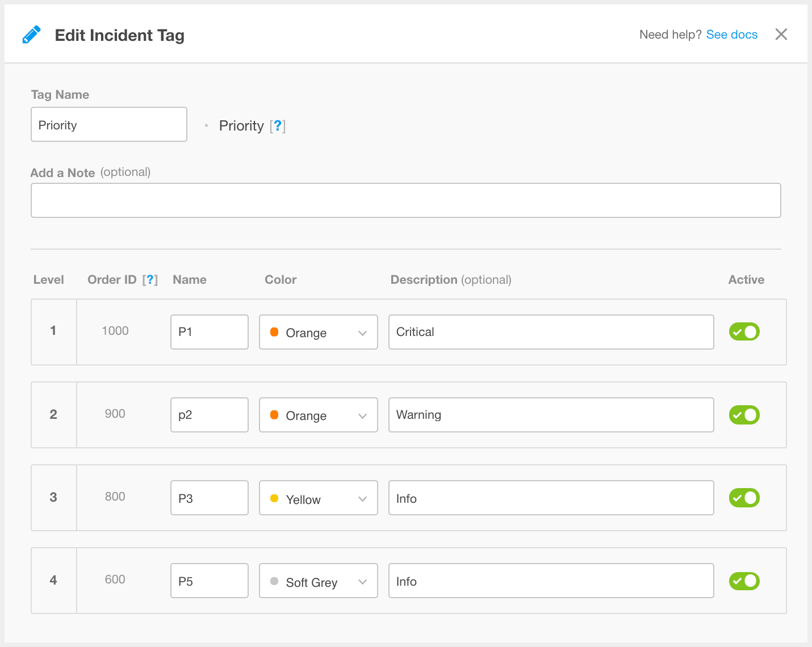
Task: Open the P1 Orange color dropdown
Action: (x=318, y=332)
